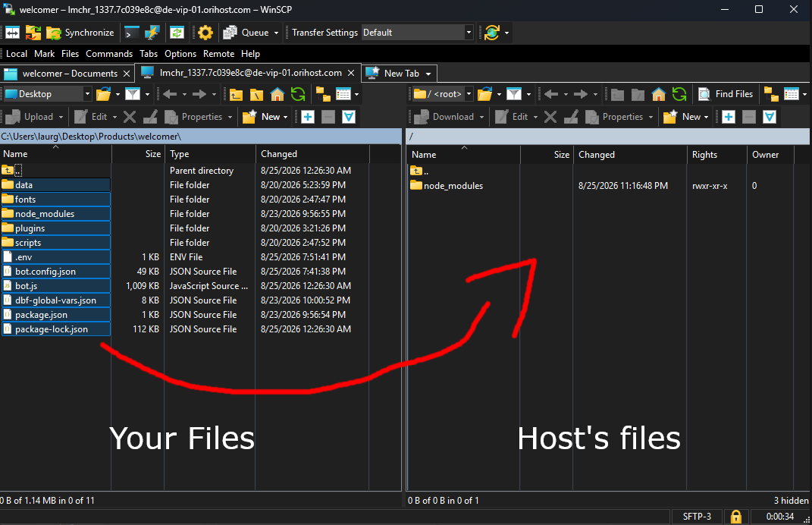Click Find Files button
This screenshot has height=525, width=812.
pos(726,94)
